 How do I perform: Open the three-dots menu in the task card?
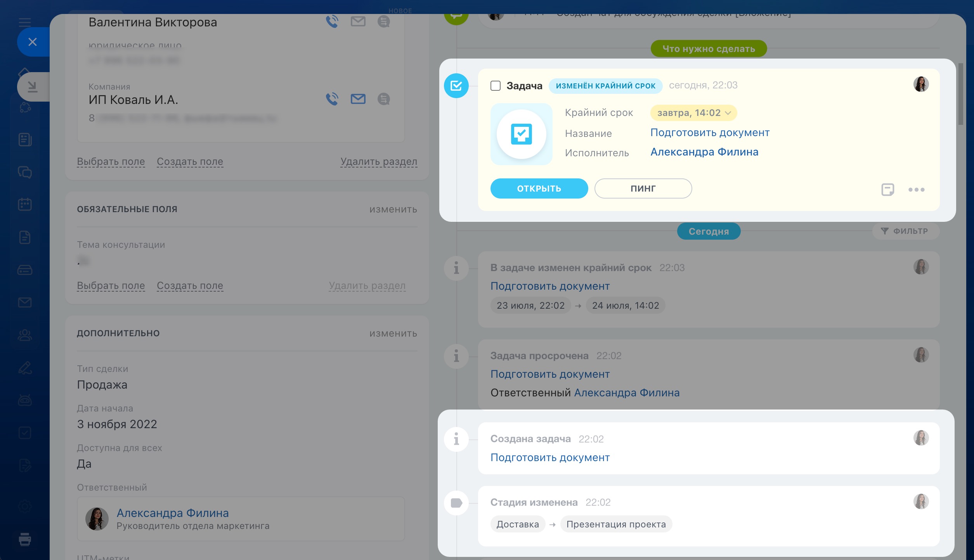[917, 190]
